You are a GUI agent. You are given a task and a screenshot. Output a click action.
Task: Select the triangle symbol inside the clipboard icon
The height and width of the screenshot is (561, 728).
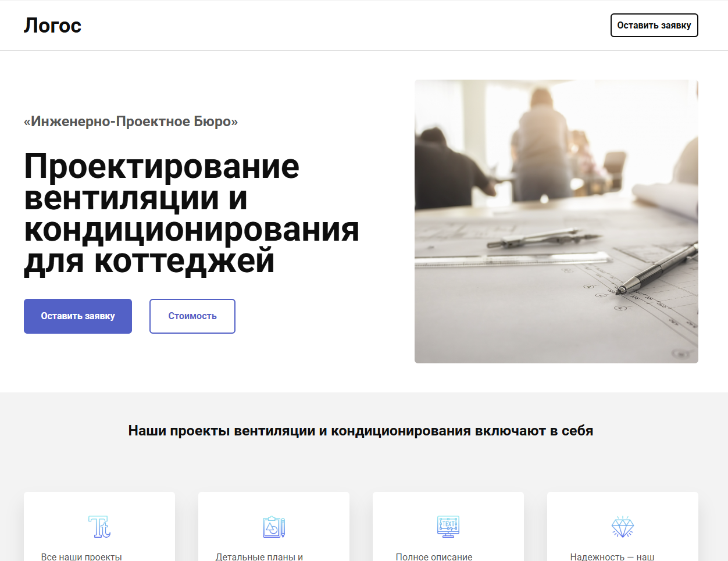pyautogui.click(x=269, y=527)
